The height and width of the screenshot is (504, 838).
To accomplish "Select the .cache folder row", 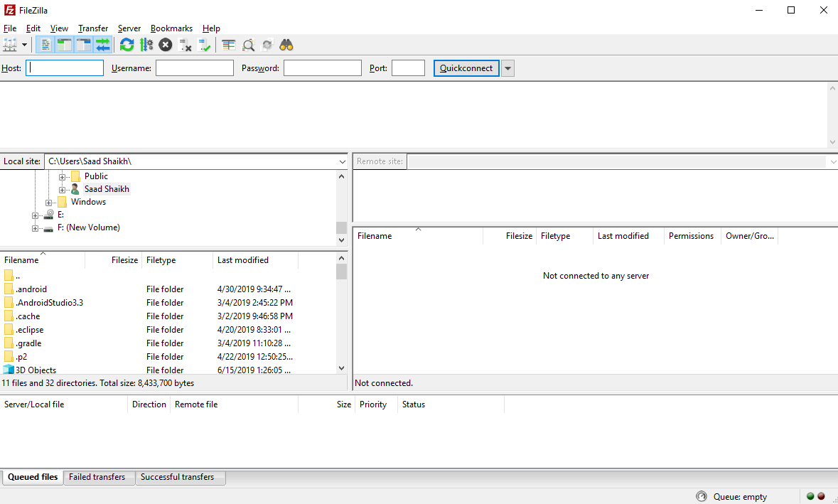I will (x=168, y=316).
